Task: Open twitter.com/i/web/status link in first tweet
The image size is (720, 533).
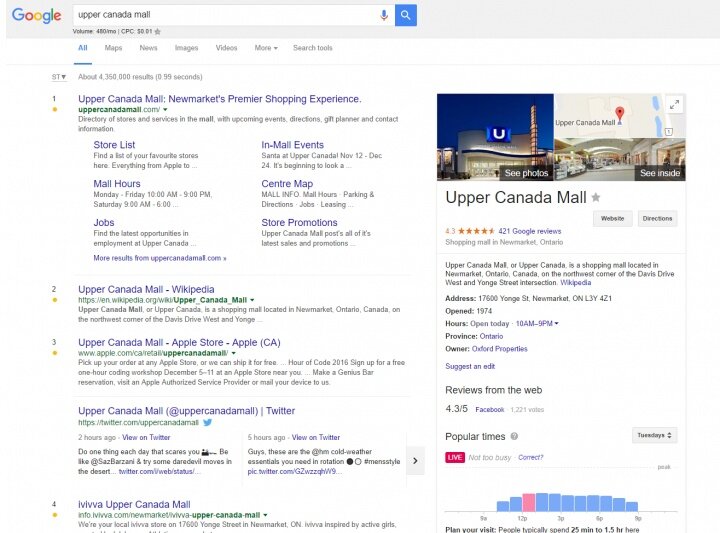Action: tap(159, 471)
